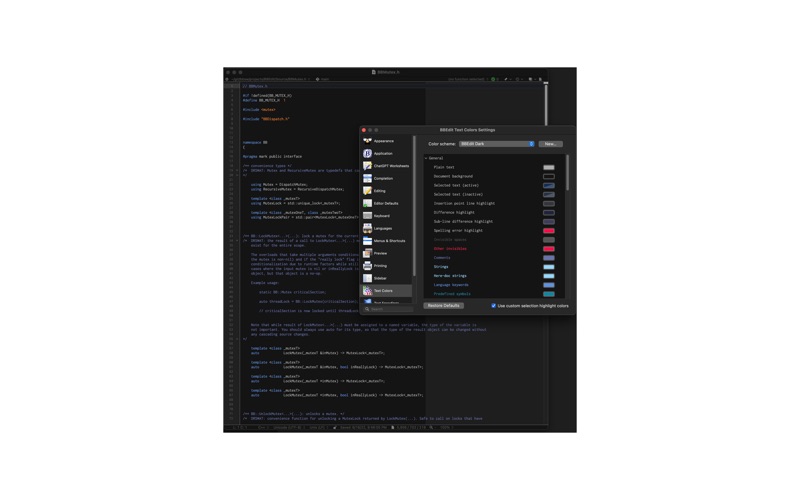Change the Plain text color swatch
Viewport: 800px width, 500px height.
pos(548,167)
